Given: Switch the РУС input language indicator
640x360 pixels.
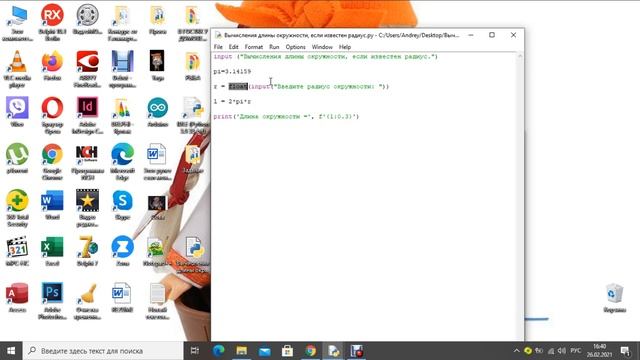Looking at the screenshot, I should tap(576, 351).
